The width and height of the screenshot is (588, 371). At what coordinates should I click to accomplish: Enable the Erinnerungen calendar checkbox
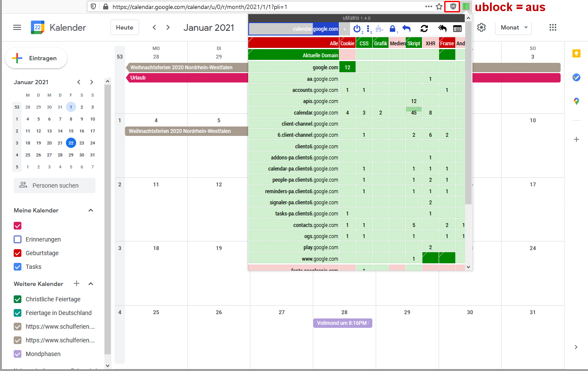coord(18,239)
